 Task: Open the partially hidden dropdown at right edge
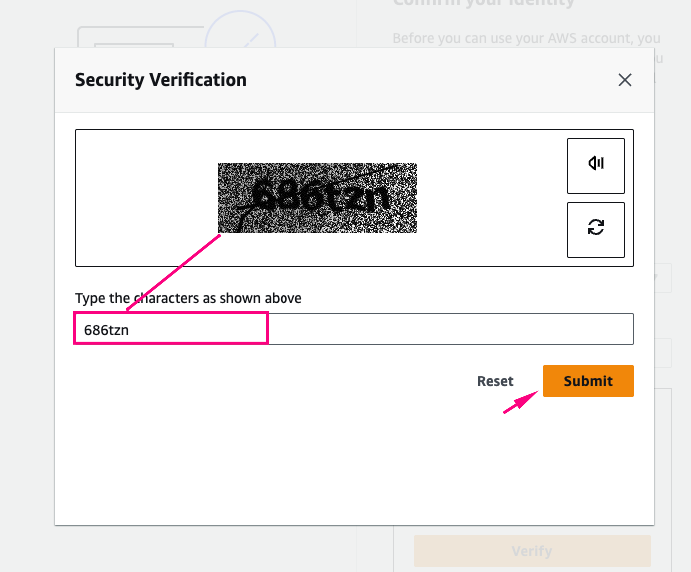[662, 278]
